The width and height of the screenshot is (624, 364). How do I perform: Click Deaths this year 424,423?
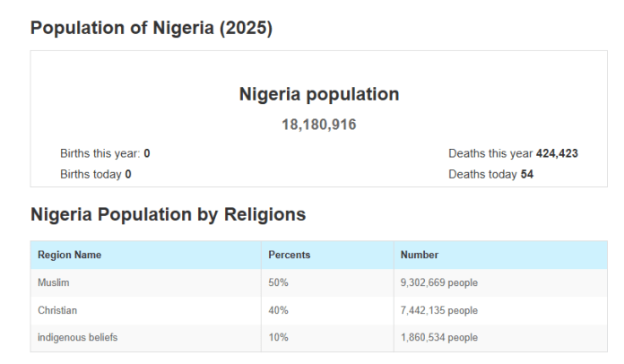(513, 153)
